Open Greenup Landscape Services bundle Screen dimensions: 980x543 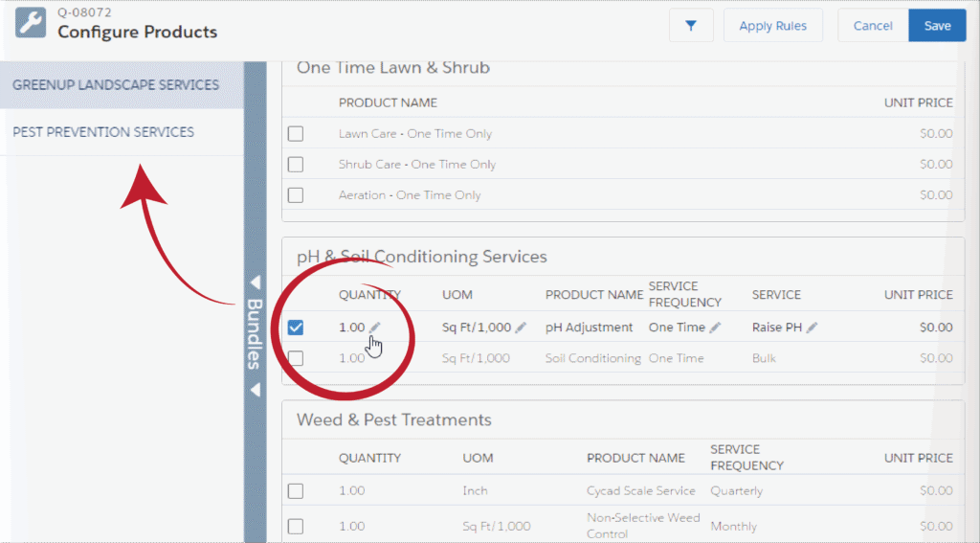tap(116, 85)
